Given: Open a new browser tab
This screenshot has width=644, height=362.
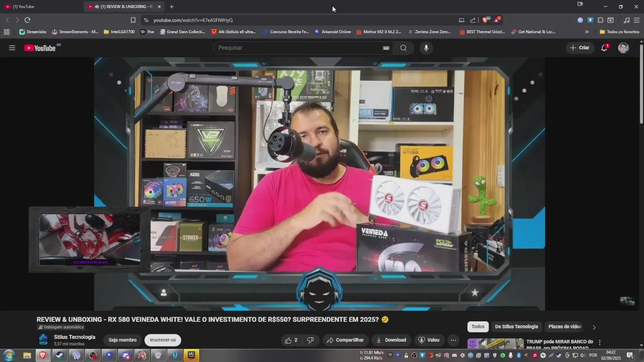Looking at the screenshot, I should (172, 7).
